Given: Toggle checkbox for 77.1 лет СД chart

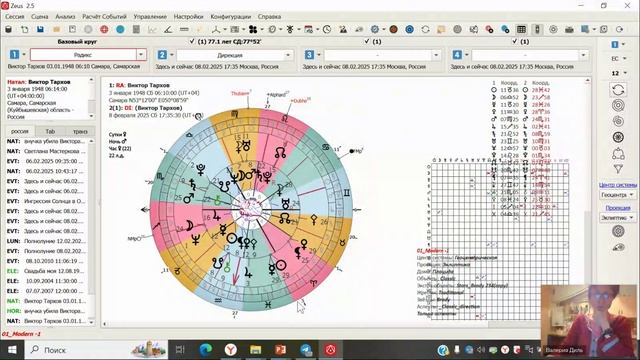Looking at the screenshot, I should tap(192, 41).
